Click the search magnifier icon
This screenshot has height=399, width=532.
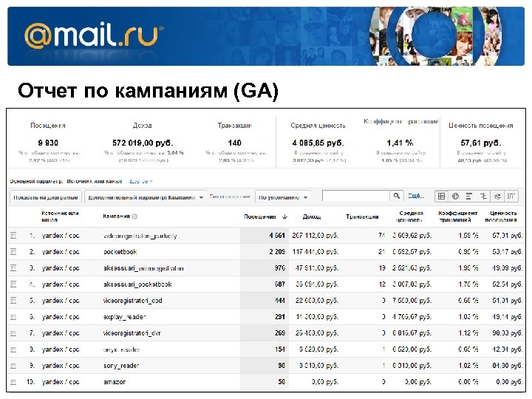pyautogui.click(x=397, y=196)
